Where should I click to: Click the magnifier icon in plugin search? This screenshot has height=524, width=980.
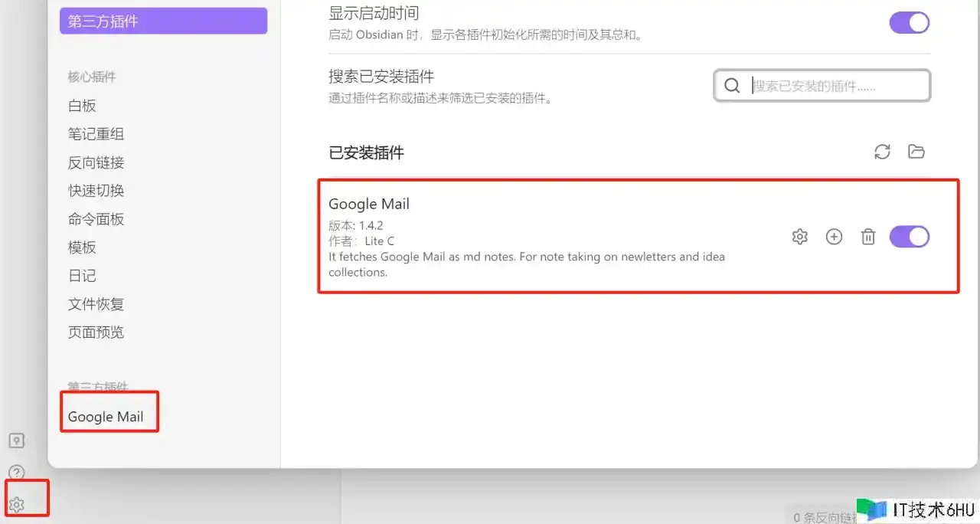click(732, 85)
